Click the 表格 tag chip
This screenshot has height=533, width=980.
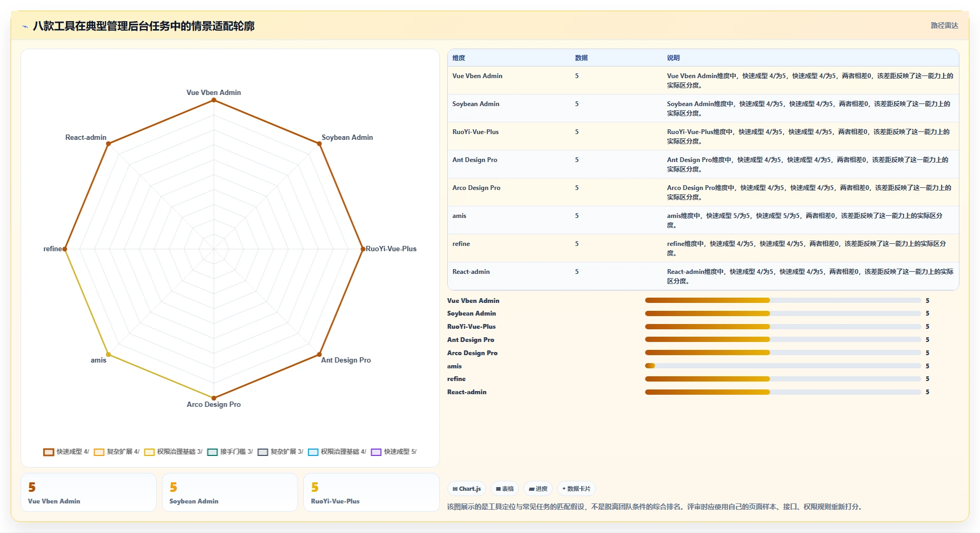pyautogui.click(x=505, y=489)
